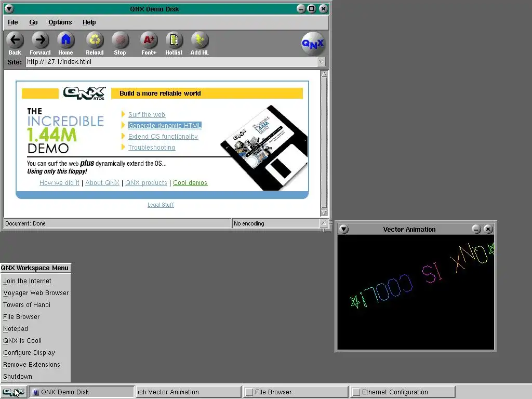Click the floppy disk image on page
This screenshot has height=399, width=532.
264,148
